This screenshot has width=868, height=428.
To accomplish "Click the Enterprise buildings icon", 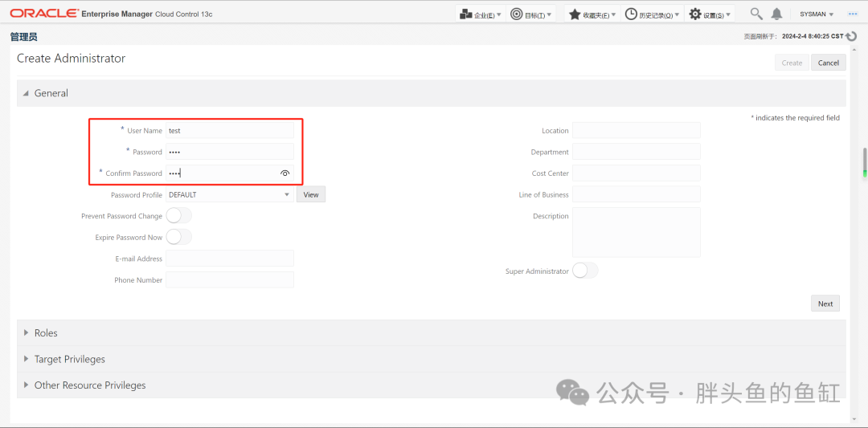I will pos(465,14).
